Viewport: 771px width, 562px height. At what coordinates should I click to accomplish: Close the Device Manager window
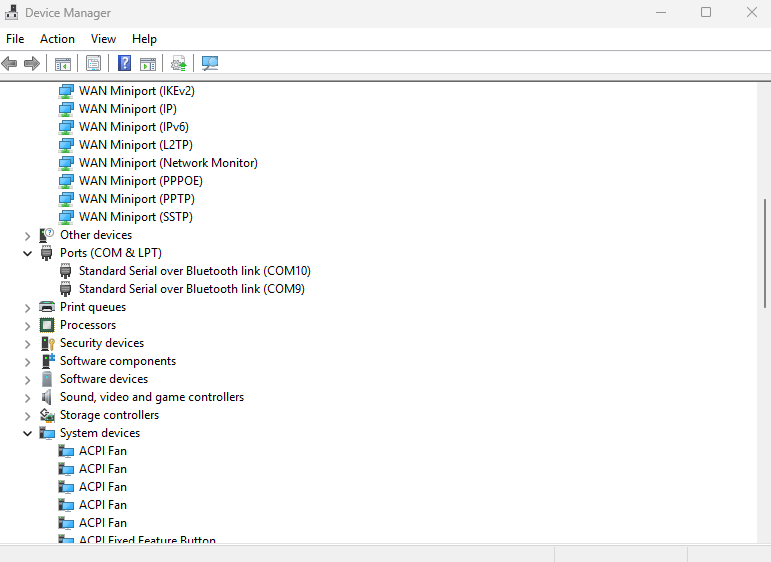click(x=751, y=12)
